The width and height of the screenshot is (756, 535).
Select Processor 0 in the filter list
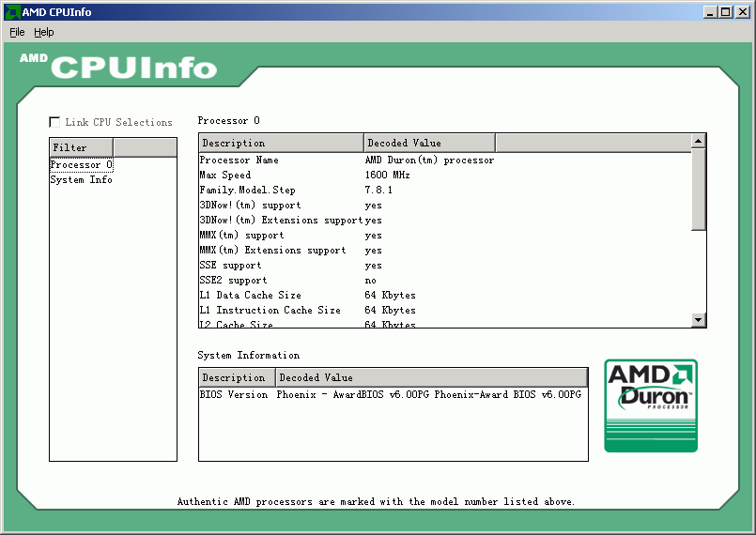(81, 165)
